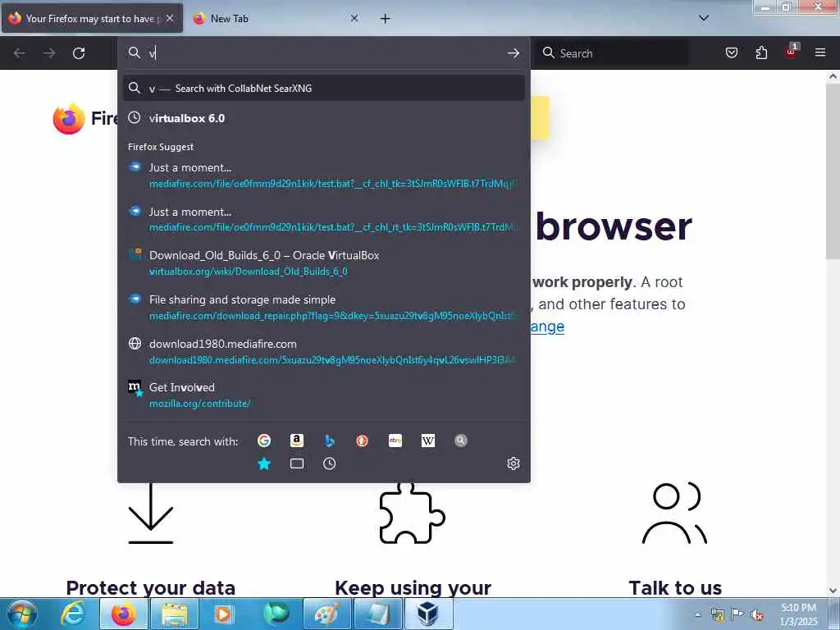Open the media player taskbar icon
Screen dimensions: 840x630
225,614
